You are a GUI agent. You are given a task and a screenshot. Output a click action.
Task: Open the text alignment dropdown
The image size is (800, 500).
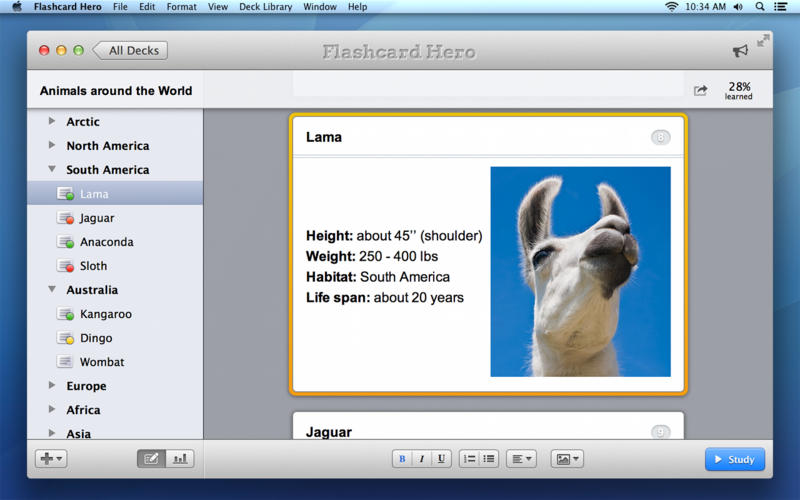[x=521, y=459]
